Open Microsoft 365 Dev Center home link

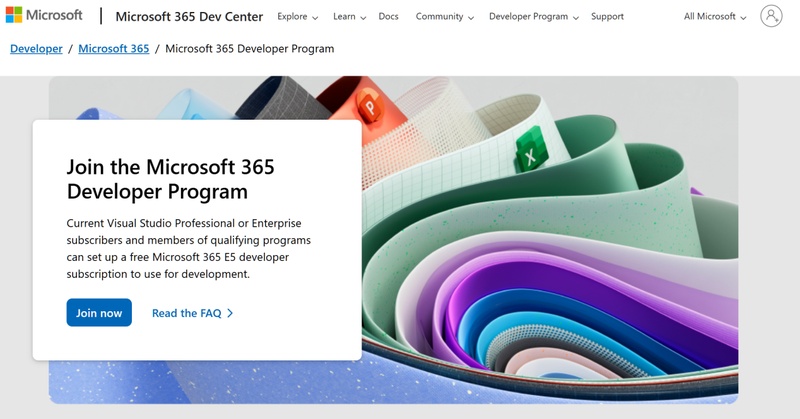tap(189, 16)
